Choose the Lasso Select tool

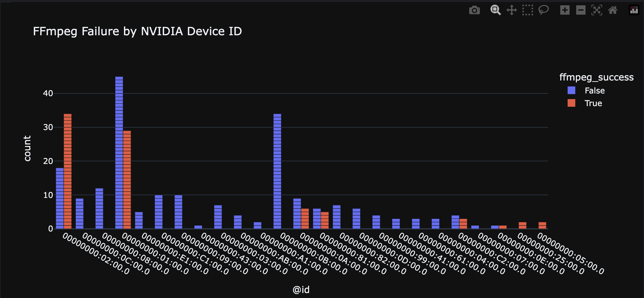[x=544, y=10]
